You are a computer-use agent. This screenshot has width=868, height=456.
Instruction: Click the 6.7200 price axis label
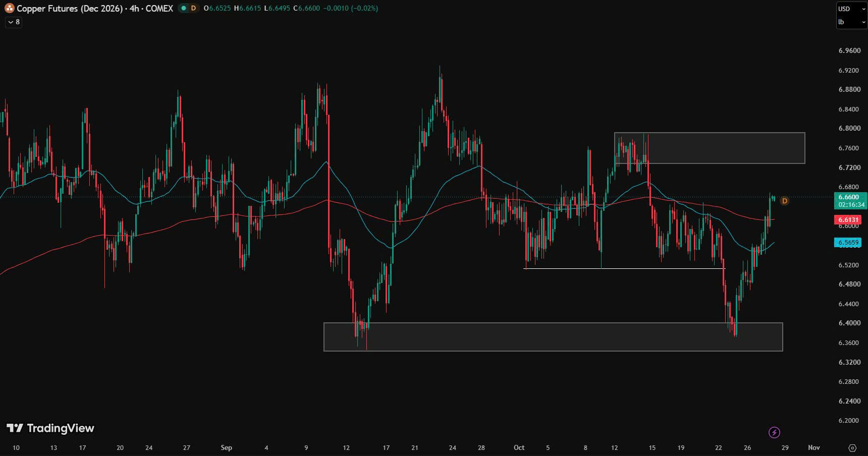pos(849,167)
